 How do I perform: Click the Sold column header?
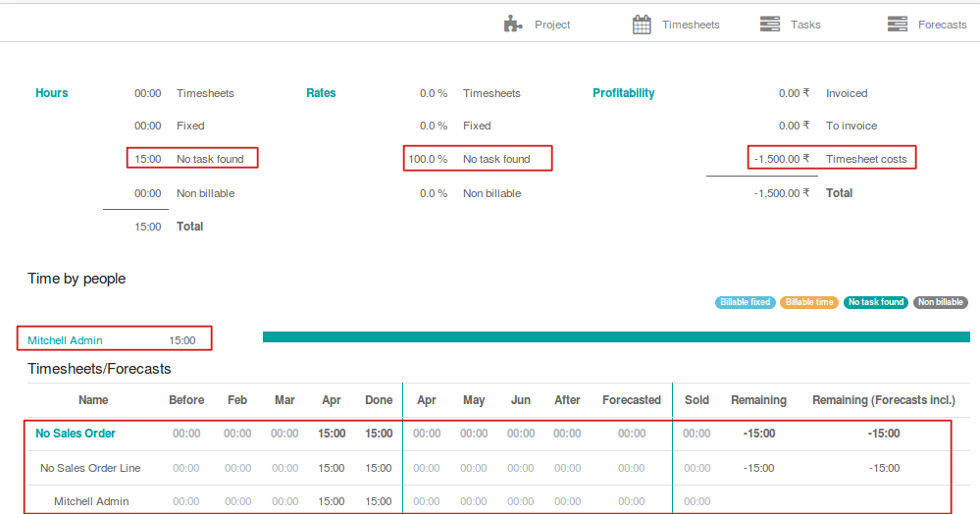tap(696, 400)
